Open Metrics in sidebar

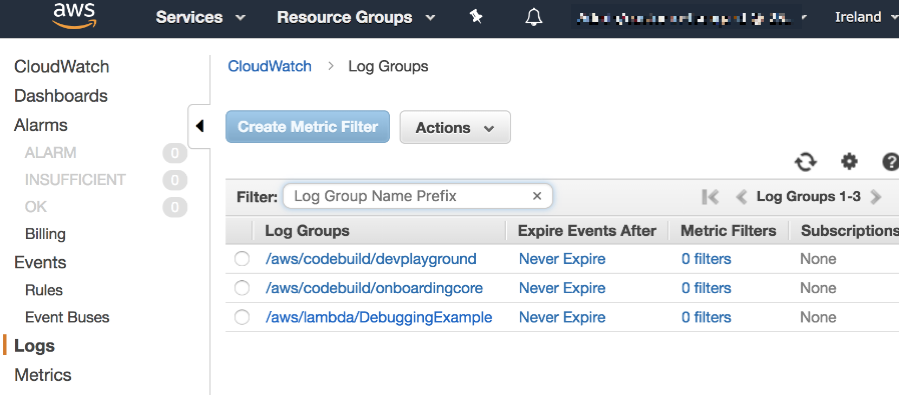point(43,375)
